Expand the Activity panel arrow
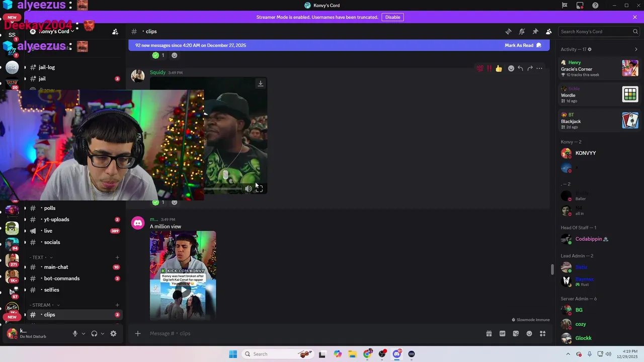The height and width of the screenshot is (362, 644). (x=636, y=49)
